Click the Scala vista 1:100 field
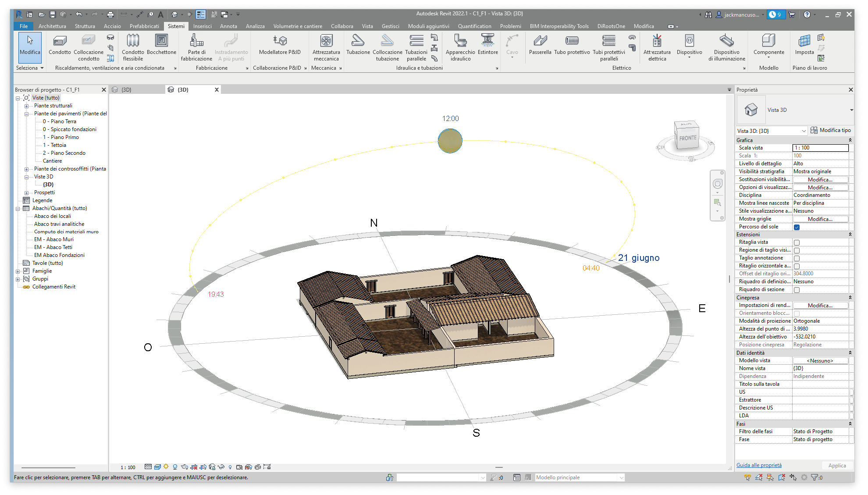 click(820, 148)
